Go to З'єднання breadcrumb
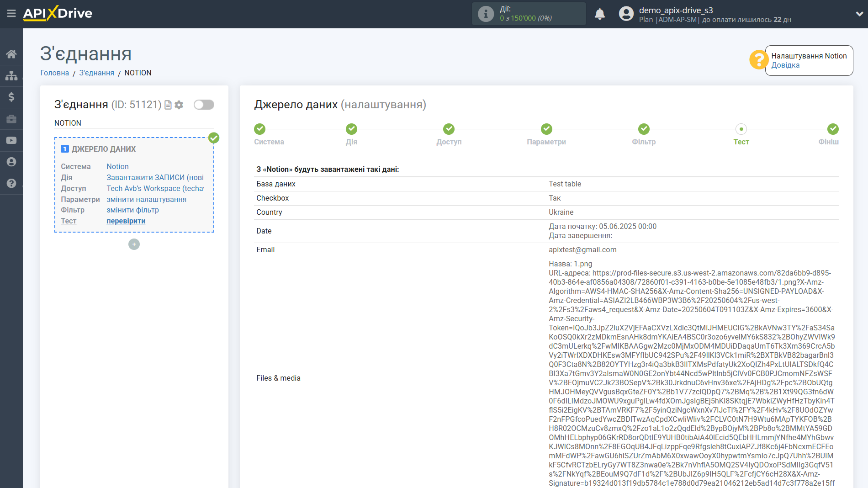Screen dimensions: 868x488 [96, 73]
